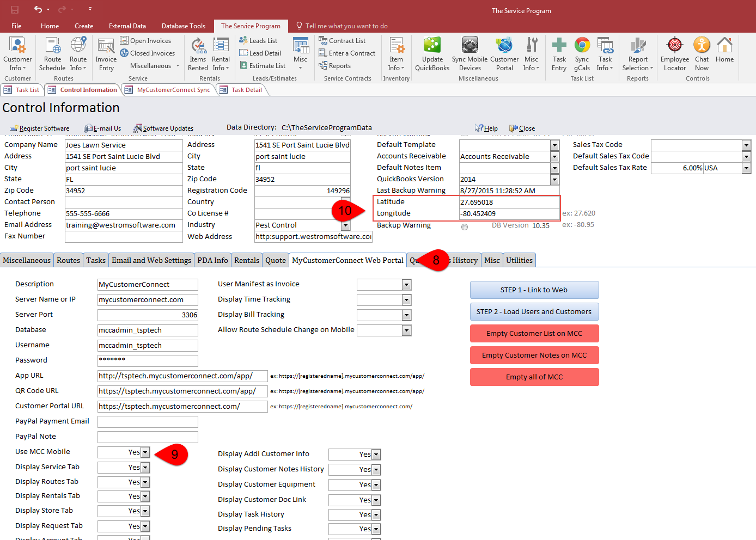Open MyCustomerConnect Sync document tab
Image resolution: width=756 pixels, height=540 pixels.
click(x=168, y=90)
